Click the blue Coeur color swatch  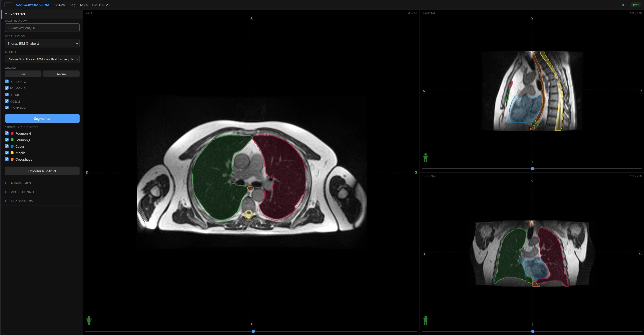12,146
